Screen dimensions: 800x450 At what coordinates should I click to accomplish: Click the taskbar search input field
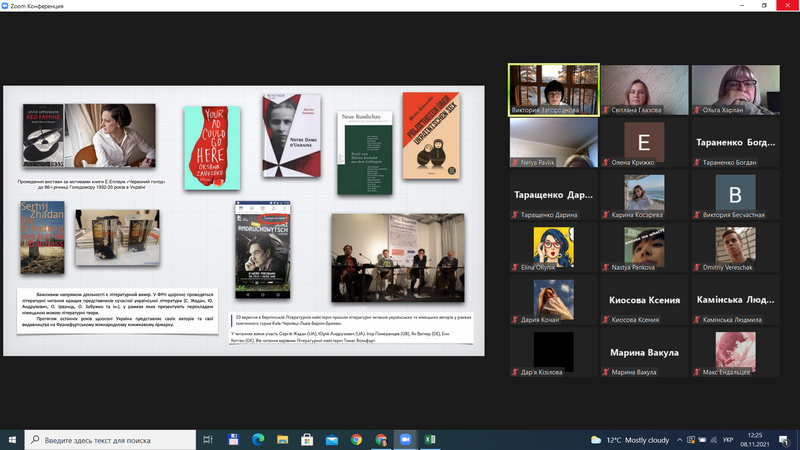(x=110, y=440)
